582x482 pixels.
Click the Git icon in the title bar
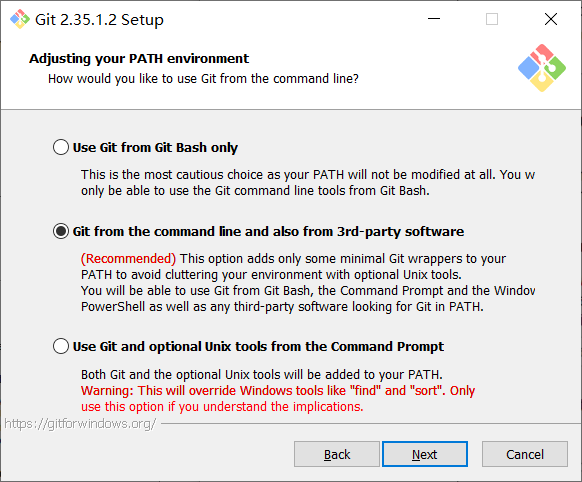20,19
